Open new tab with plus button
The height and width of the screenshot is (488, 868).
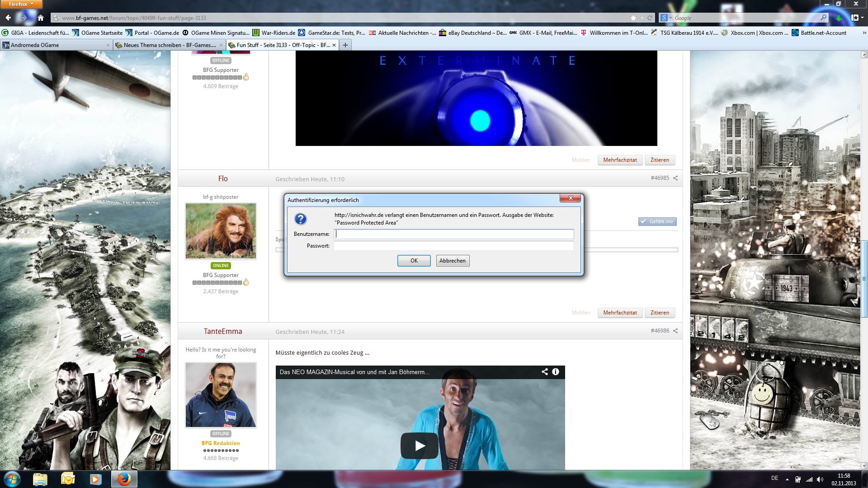click(345, 45)
